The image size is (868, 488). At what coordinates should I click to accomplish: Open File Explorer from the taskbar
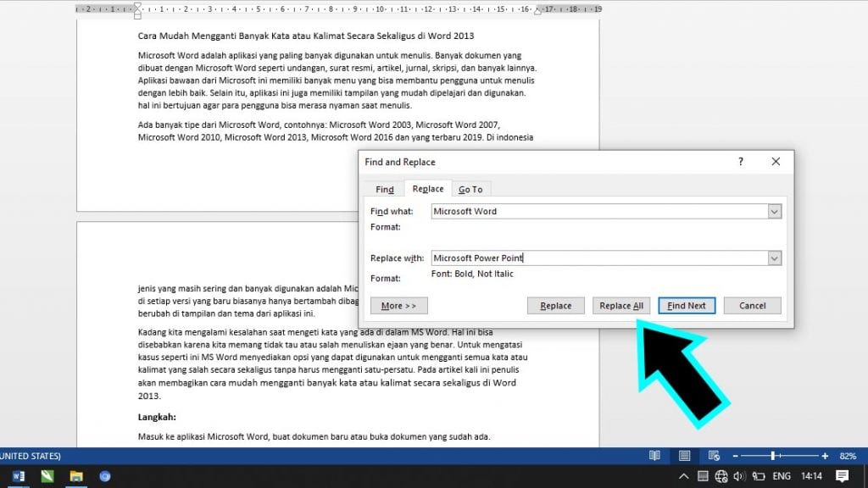pos(75,476)
